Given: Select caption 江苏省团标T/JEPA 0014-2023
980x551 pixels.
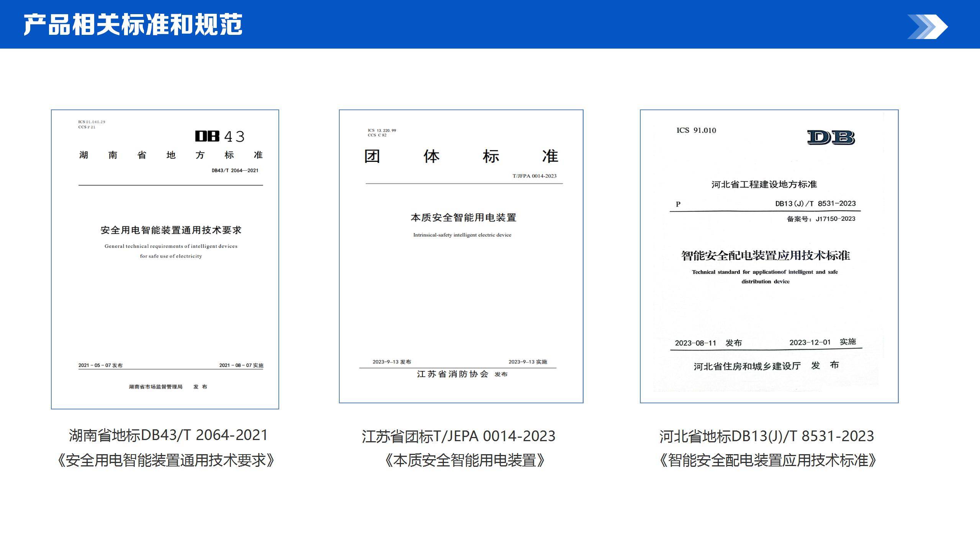Looking at the screenshot, I should (458, 436).
